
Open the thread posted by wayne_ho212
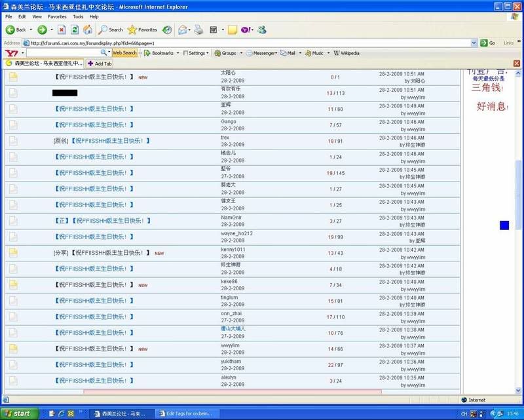tap(103, 237)
